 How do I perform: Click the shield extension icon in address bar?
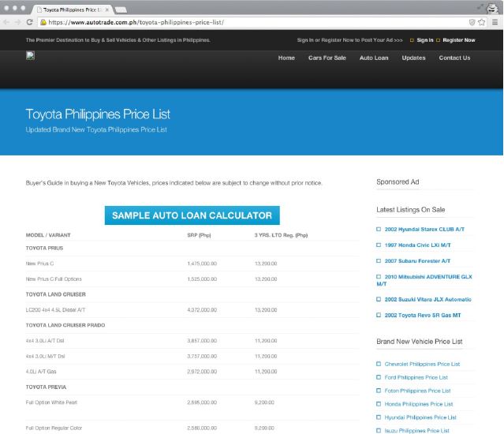tap(472, 22)
